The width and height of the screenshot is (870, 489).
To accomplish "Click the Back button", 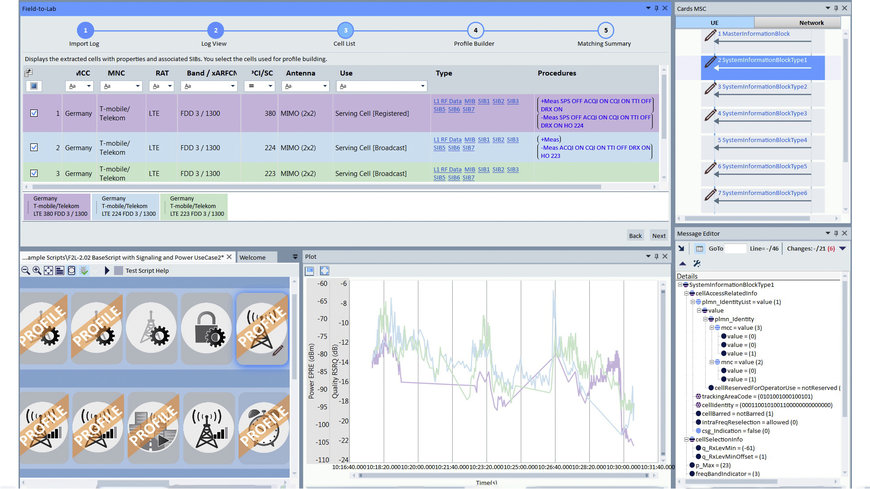I will (x=635, y=236).
